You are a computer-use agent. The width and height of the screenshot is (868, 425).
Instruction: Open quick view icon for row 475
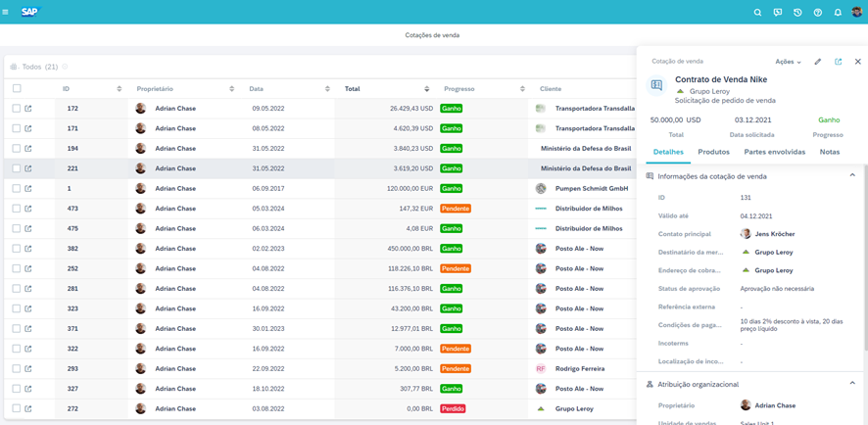28,228
